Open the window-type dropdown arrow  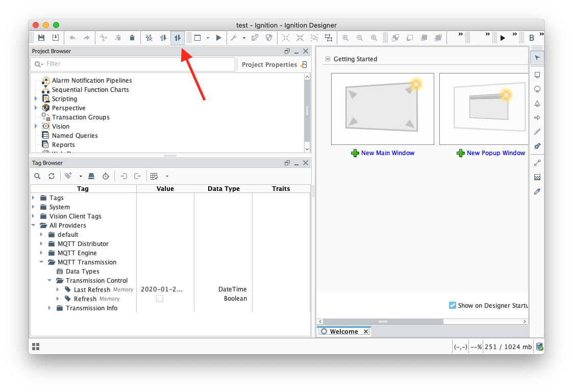pyautogui.click(x=208, y=38)
